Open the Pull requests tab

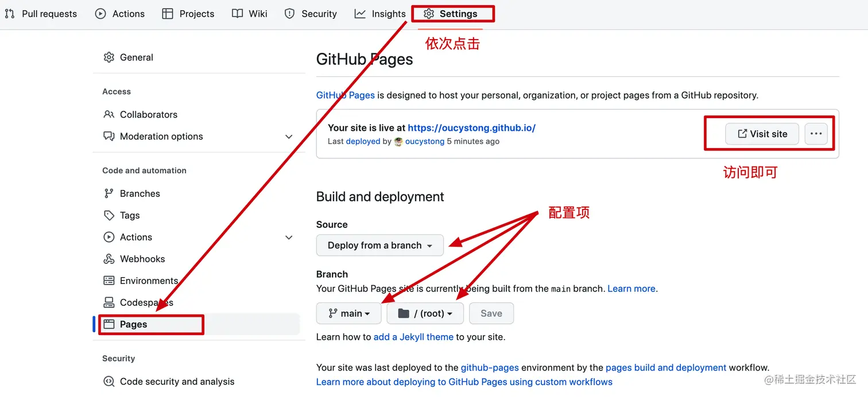tap(41, 14)
